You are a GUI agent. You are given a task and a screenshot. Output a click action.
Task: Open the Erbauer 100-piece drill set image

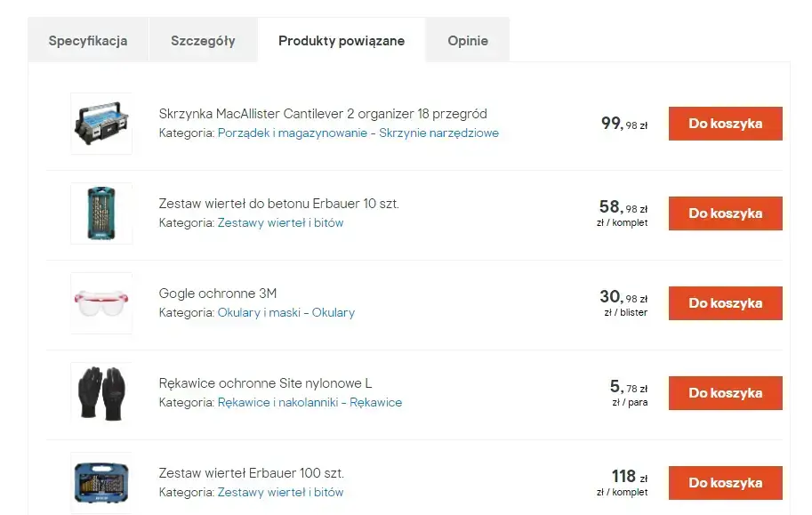coord(101,482)
